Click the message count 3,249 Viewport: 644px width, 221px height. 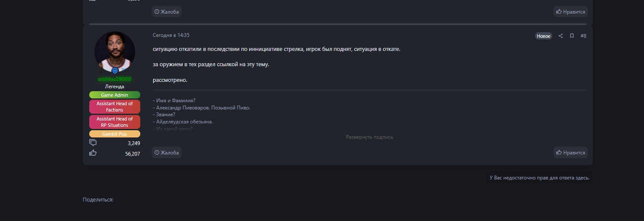[134, 143]
